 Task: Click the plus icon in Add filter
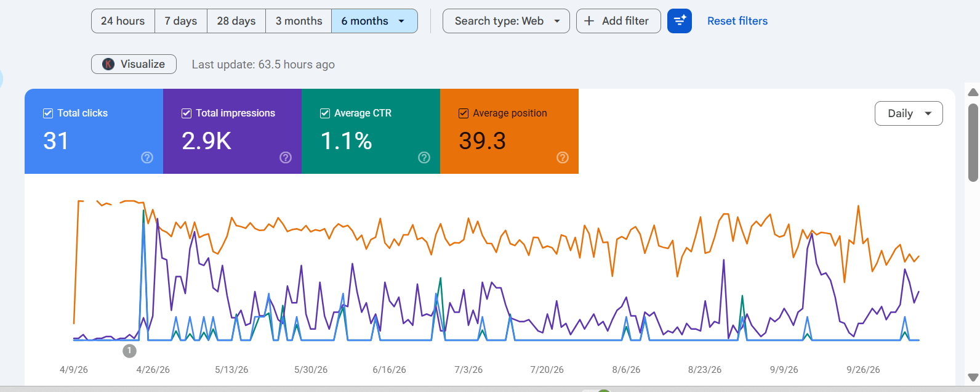(589, 21)
